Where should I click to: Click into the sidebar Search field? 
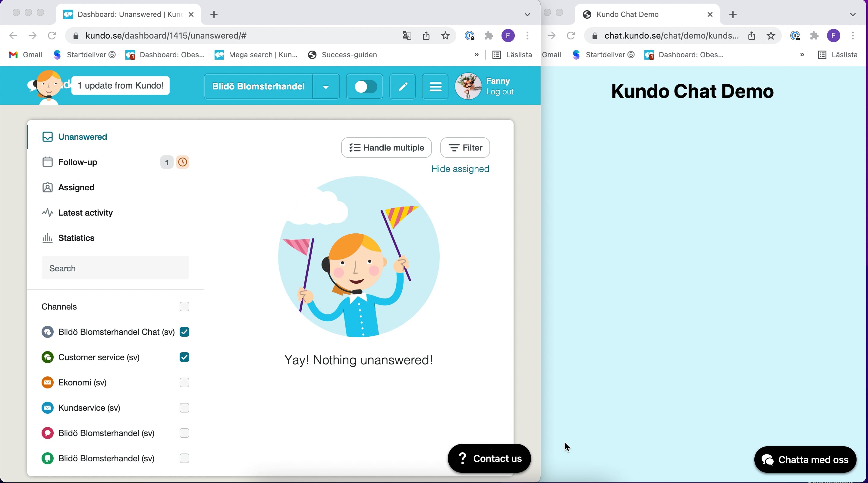[115, 268]
